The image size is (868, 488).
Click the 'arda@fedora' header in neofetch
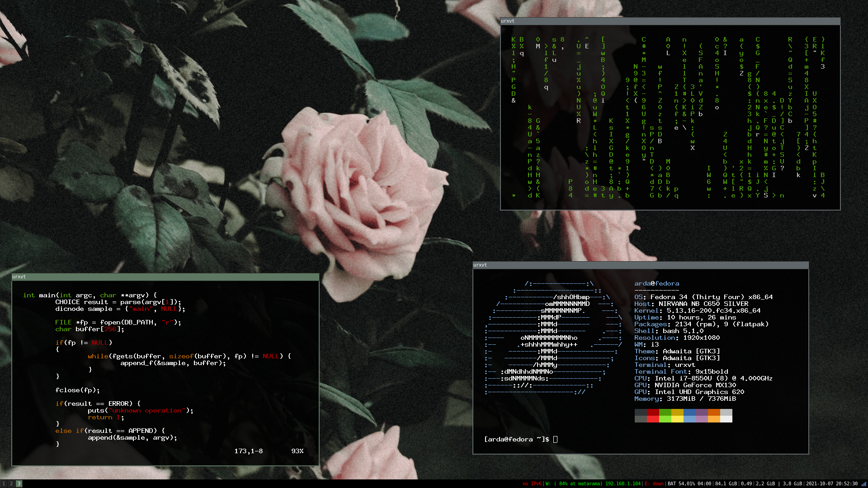656,283
